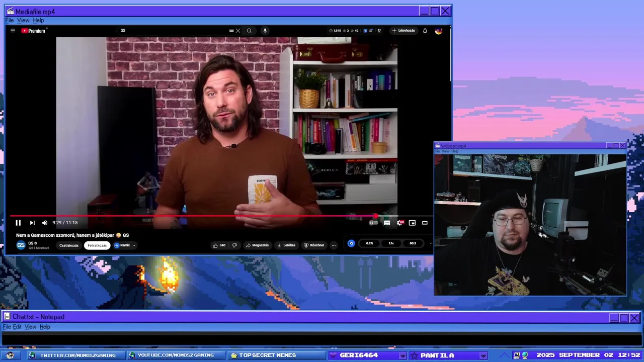Toggle theater mode view
The height and width of the screenshot is (362, 644).
tap(425, 223)
